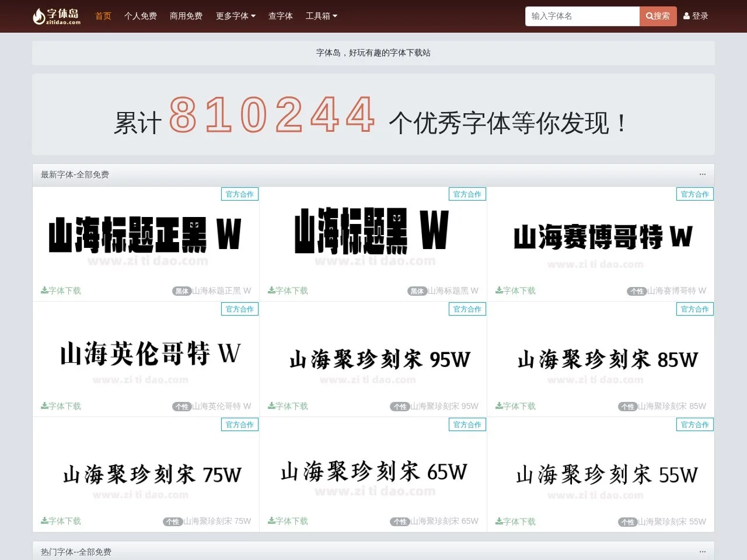The height and width of the screenshot is (560, 747).
Task: Click 官方合作 badge on 山海标题正黑 card
Action: (240, 194)
